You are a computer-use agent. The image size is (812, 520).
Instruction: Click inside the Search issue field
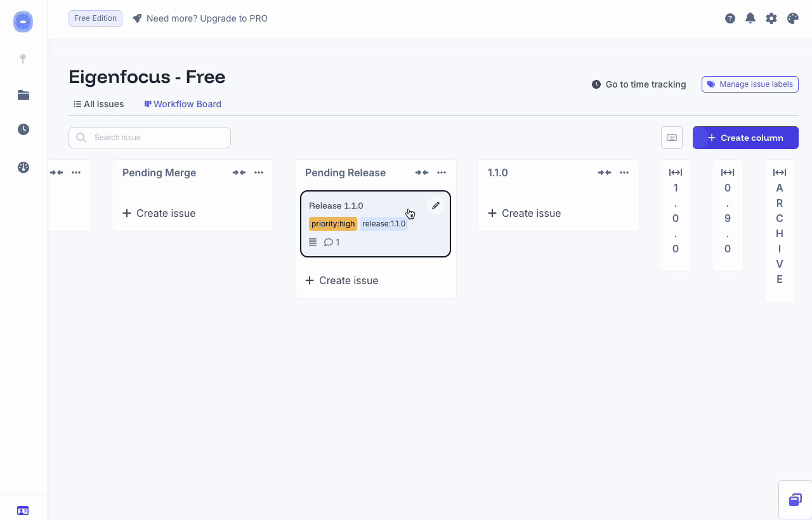click(x=149, y=137)
